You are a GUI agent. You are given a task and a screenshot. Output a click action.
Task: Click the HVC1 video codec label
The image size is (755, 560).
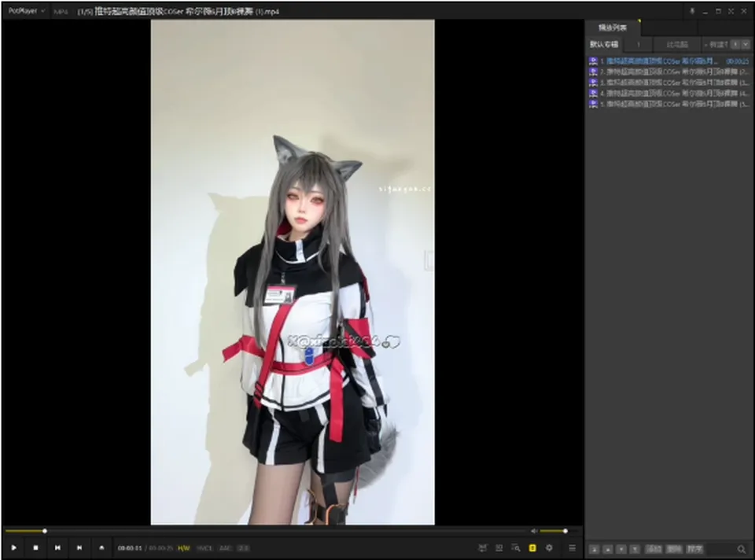(204, 548)
